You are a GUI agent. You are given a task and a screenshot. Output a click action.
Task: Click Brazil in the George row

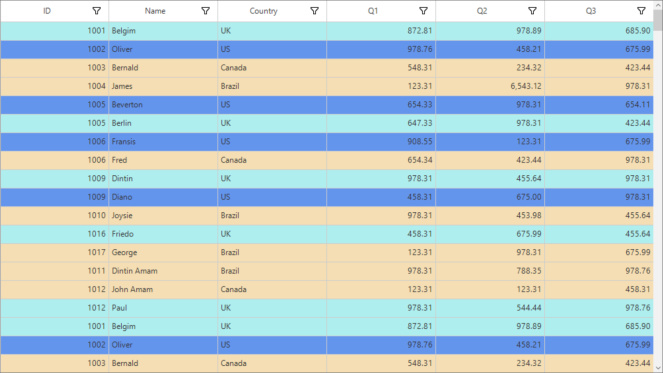click(230, 252)
